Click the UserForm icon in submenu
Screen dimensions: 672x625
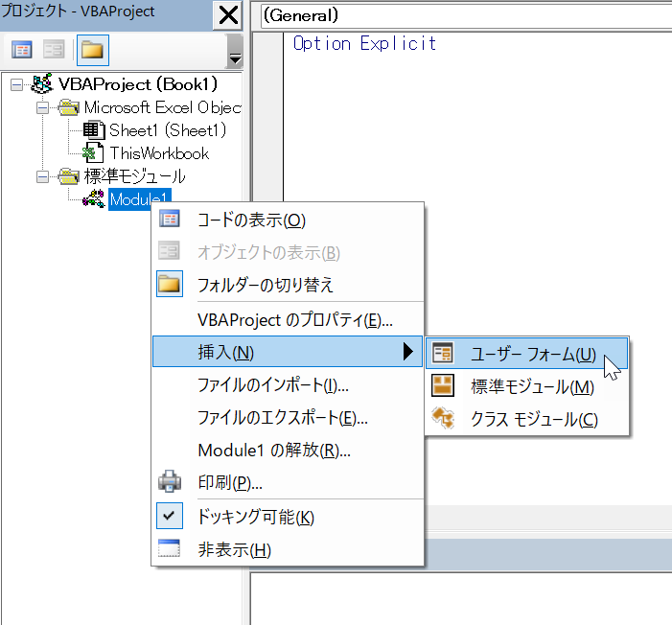(442, 353)
